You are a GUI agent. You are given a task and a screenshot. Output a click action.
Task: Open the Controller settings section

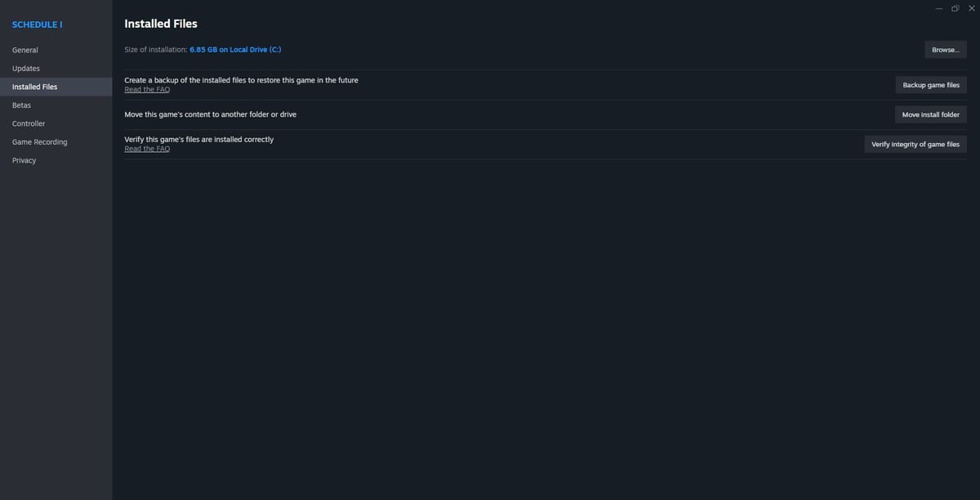click(28, 123)
